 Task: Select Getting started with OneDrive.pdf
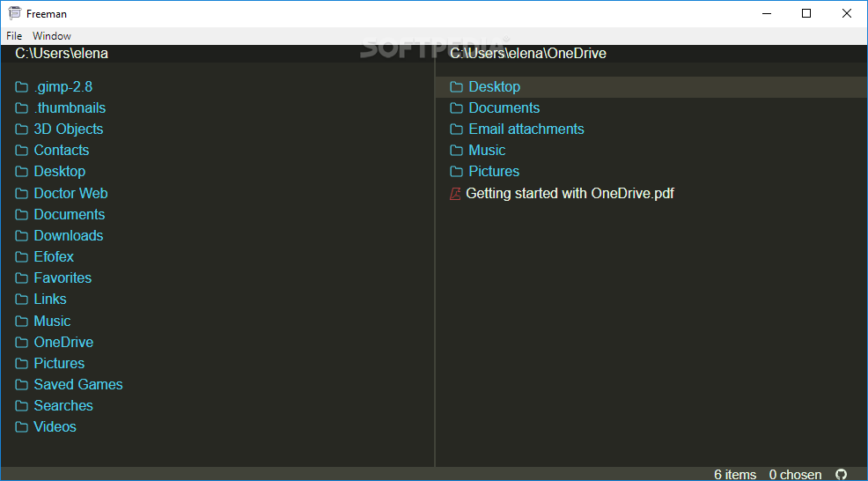tap(570, 194)
